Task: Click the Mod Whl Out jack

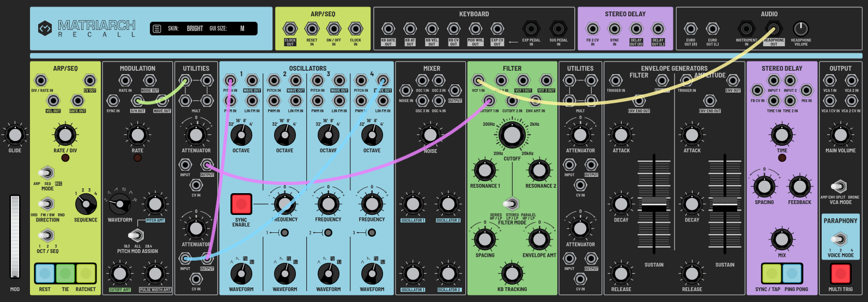Action: 475,28
